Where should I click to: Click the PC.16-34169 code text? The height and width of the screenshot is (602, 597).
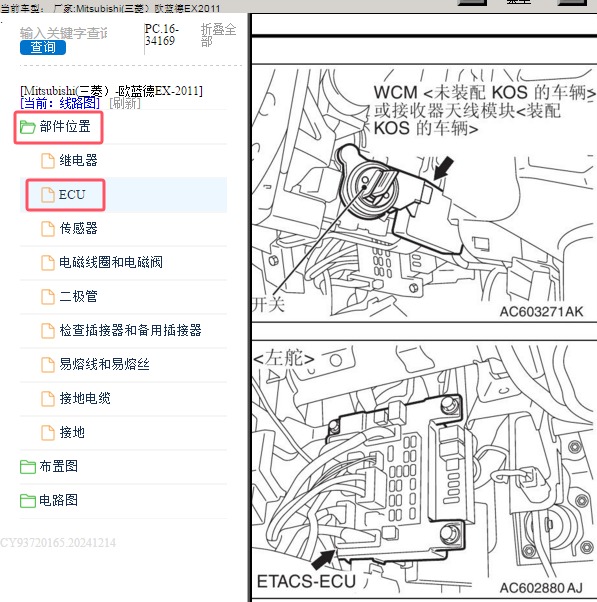pos(162,35)
